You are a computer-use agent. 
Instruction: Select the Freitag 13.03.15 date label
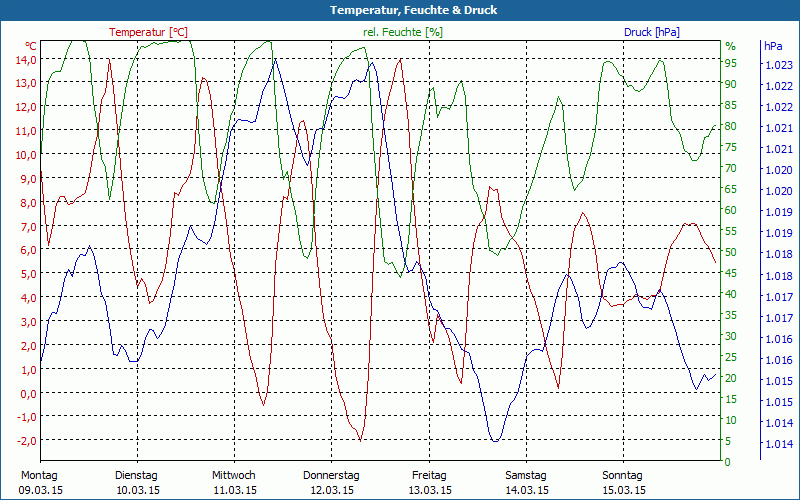pyautogui.click(x=429, y=482)
